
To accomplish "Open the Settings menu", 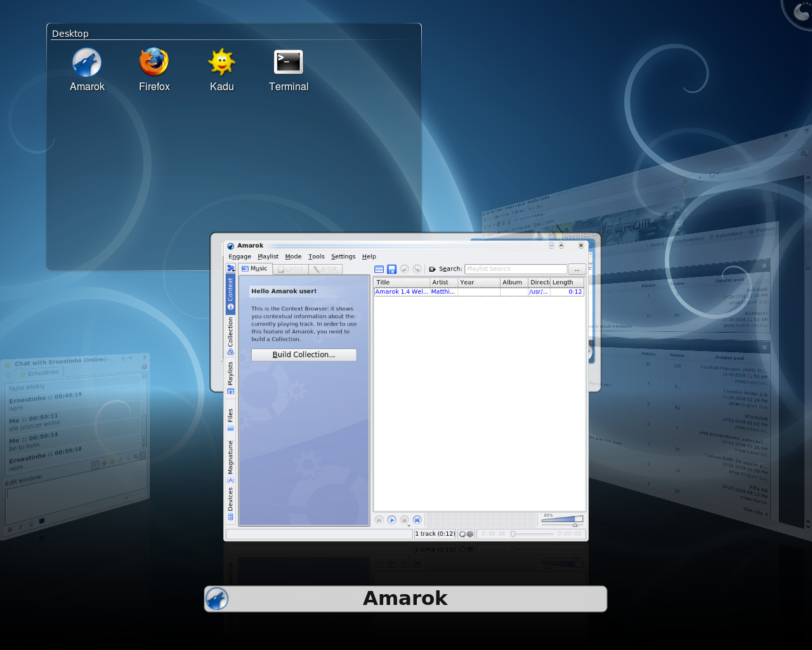I will 343,256.
